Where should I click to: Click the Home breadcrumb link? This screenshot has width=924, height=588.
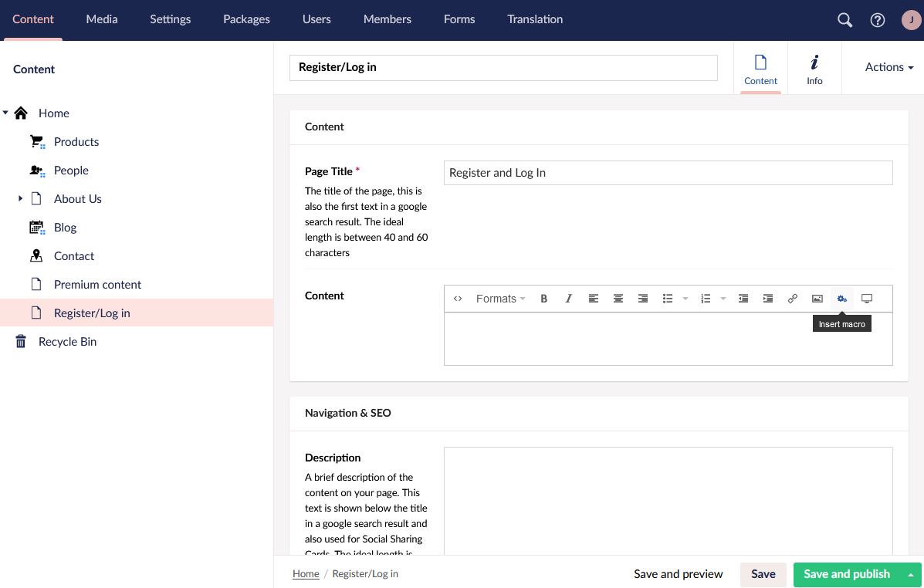pos(306,574)
